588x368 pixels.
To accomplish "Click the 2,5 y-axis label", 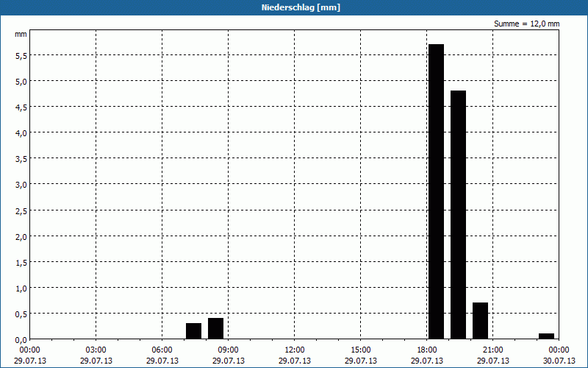I will (21, 210).
